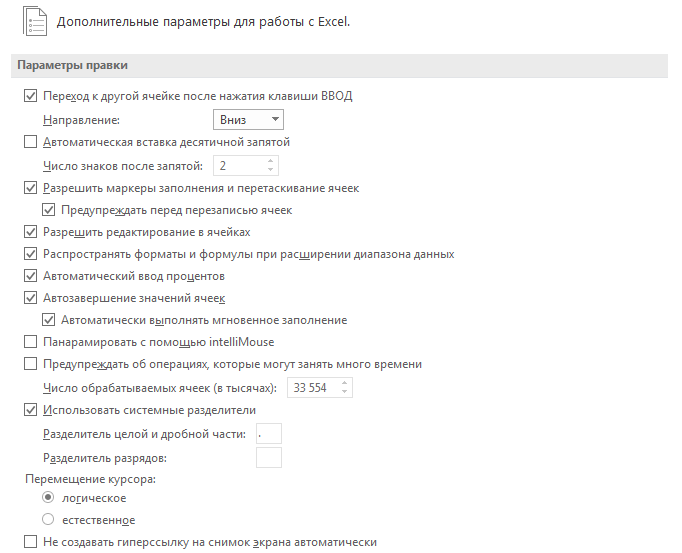Toggle 'Разрешить редактирование в ячейках'
This screenshot has height=553, width=682.
coord(30,232)
